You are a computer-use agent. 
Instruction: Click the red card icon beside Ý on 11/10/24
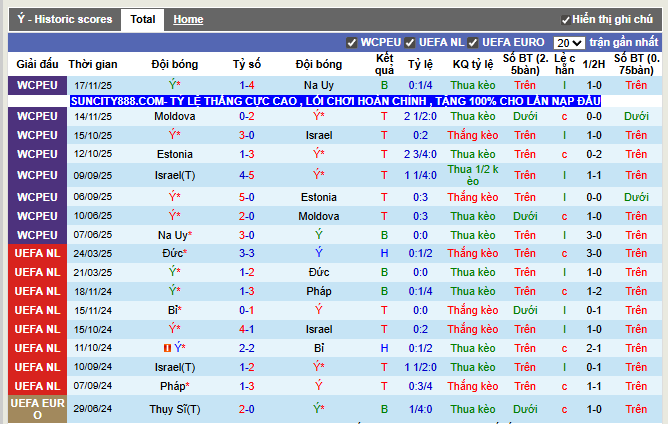point(168,348)
